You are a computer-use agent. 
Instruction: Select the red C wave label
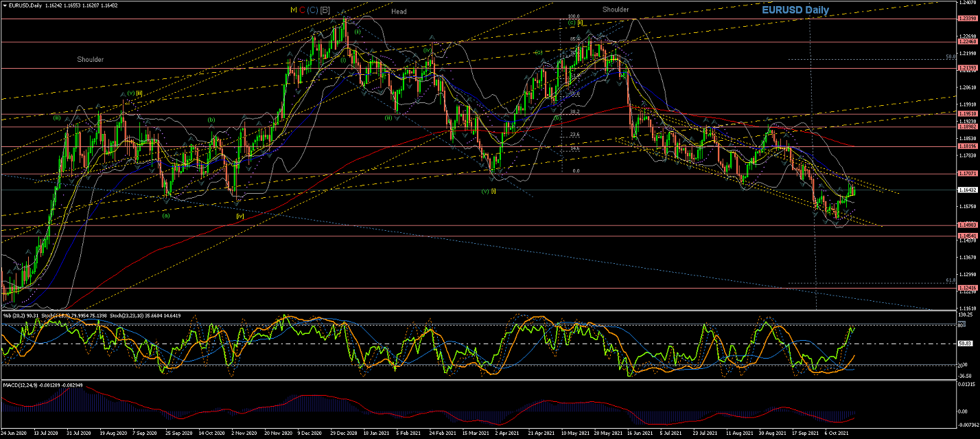point(302,10)
